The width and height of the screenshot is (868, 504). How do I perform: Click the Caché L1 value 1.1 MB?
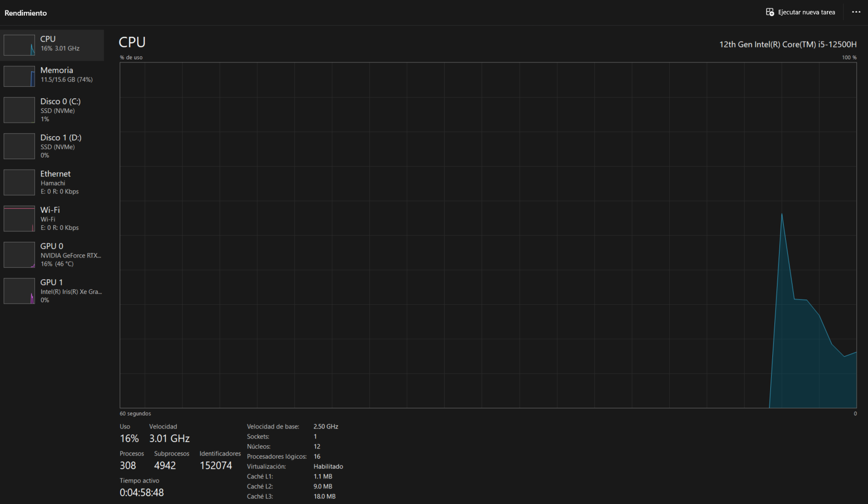pyautogui.click(x=323, y=476)
